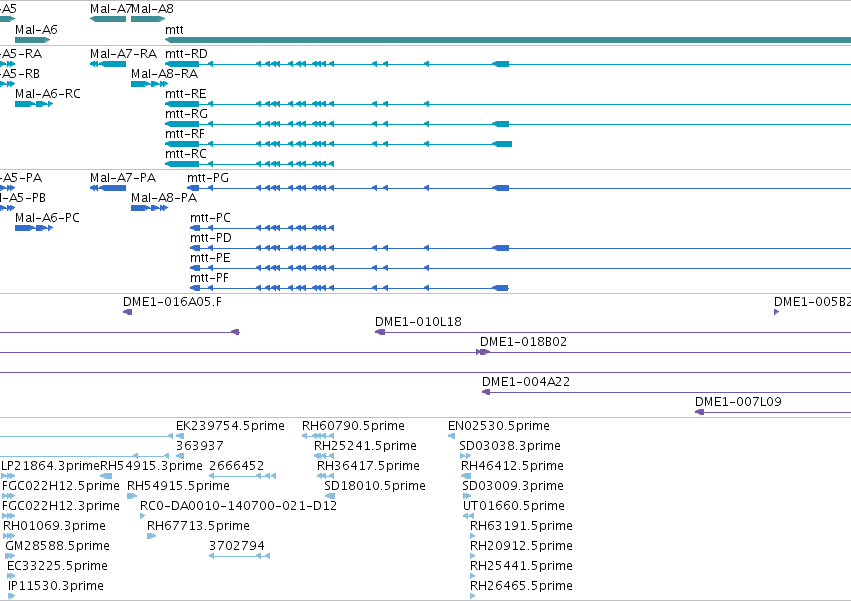Click the 3702794 feature label

pyautogui.click(x=237, y=547)
